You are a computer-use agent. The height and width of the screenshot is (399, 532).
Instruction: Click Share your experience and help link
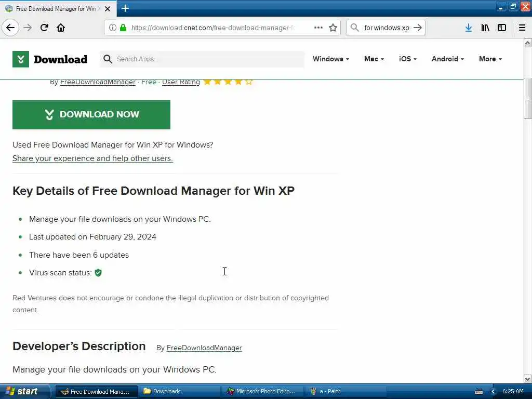(92, 158)
